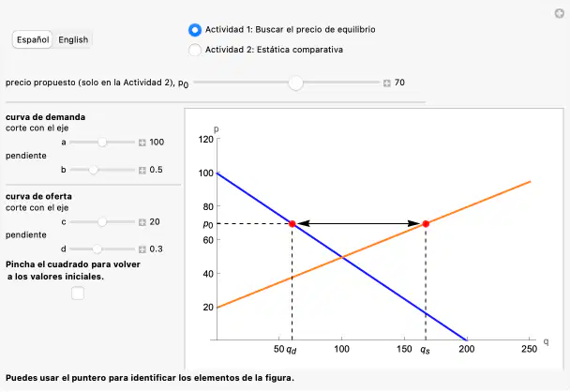Expand the p0 slider controls plus icon
The image size is (570, 392).
(387, 83)
